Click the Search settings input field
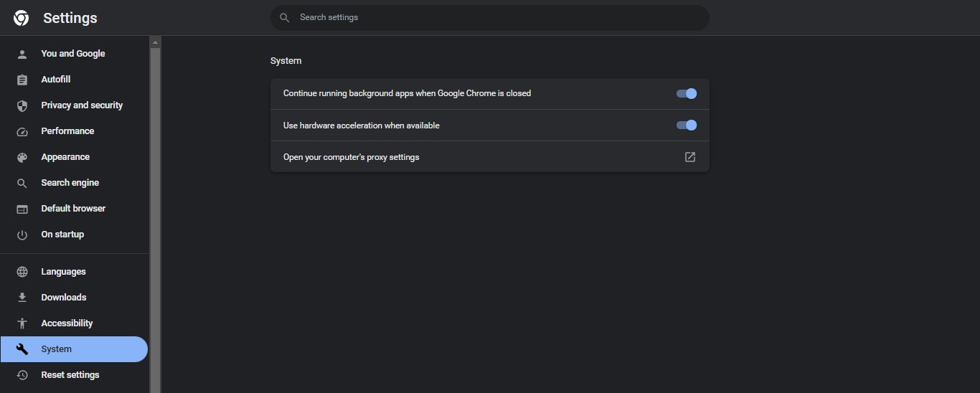Screen dimensions: 980x393 pyautogui.click(x=495, y=17)
